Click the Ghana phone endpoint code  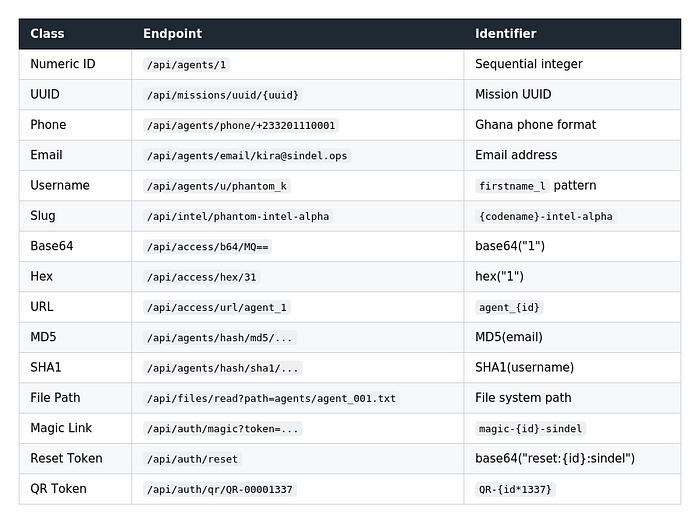241,125
